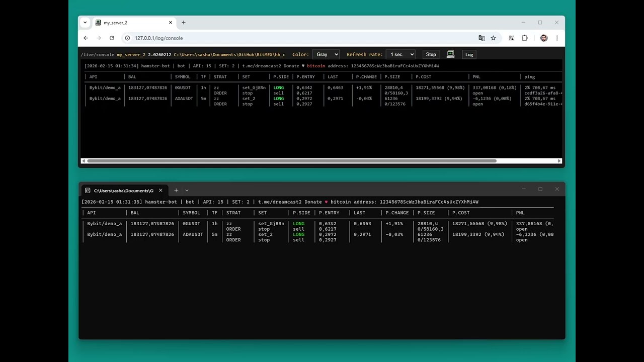Click the bitcoin text in browser console
Image resolution: width=644 pixels, height=362 pixels.
pos(316,66)
